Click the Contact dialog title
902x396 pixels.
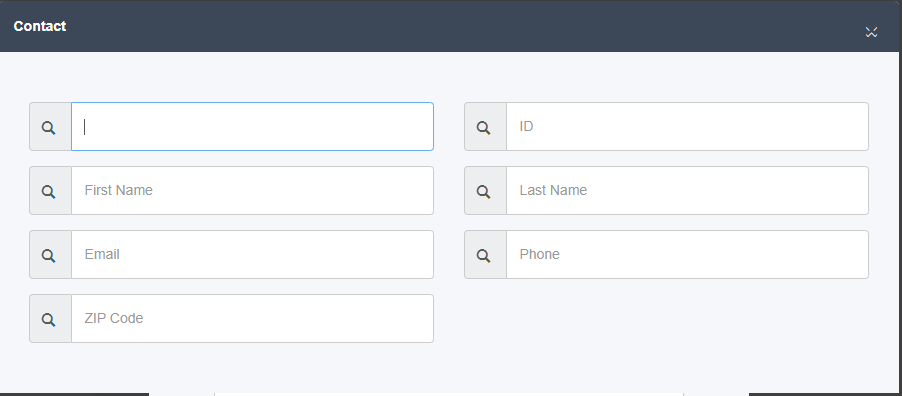(40, 26)
